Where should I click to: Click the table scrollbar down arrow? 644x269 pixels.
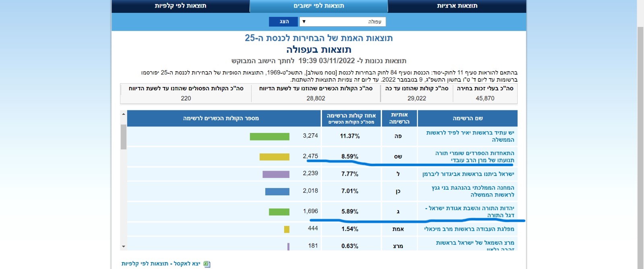(x=124, y=246)
